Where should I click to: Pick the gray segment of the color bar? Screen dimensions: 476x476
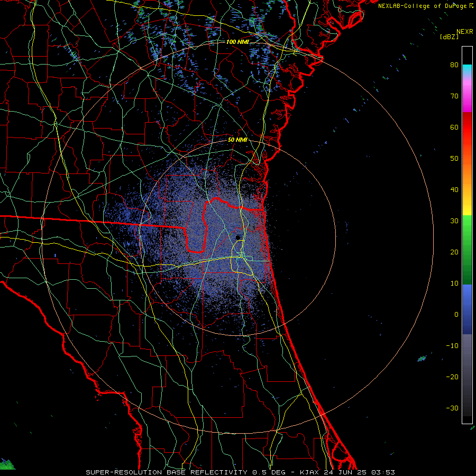click(x=467, y=375)
